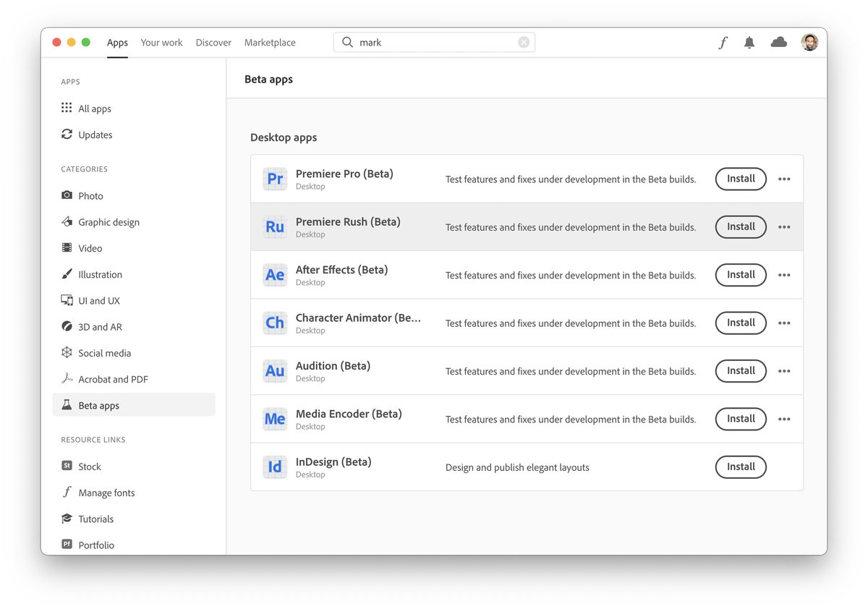
Task: Open cloud sync status icon
Action: click(x=779, y=43)
